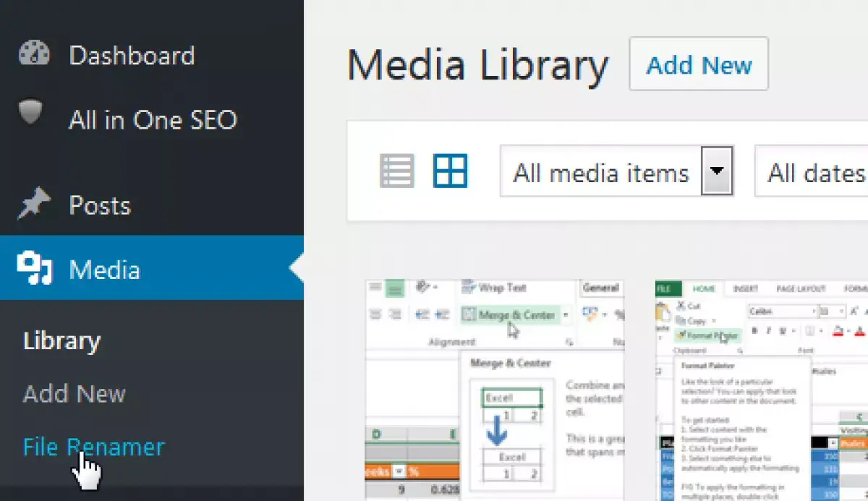
Task: Expand the All media items filter dropdown
Action: click(x=617, y=171)
